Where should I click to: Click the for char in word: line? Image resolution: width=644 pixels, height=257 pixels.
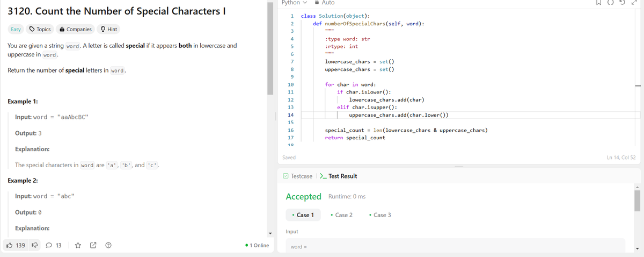click(350, 84)
